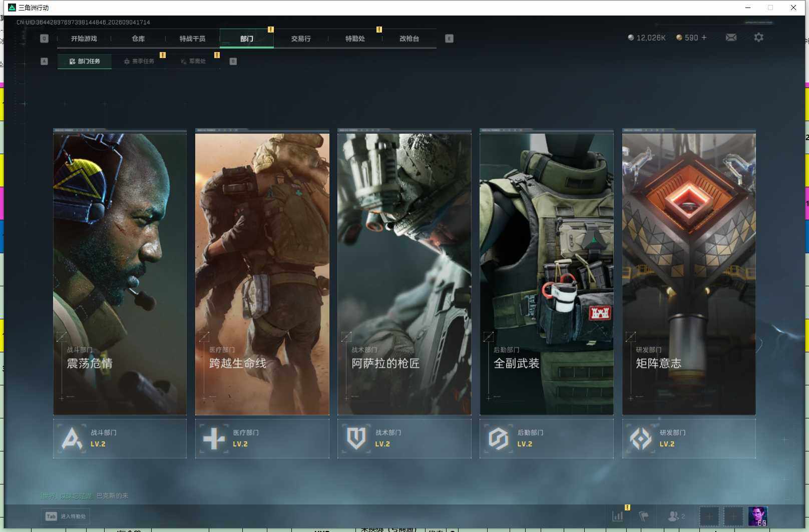Click the second empty squad slot plus

point(733,516)
